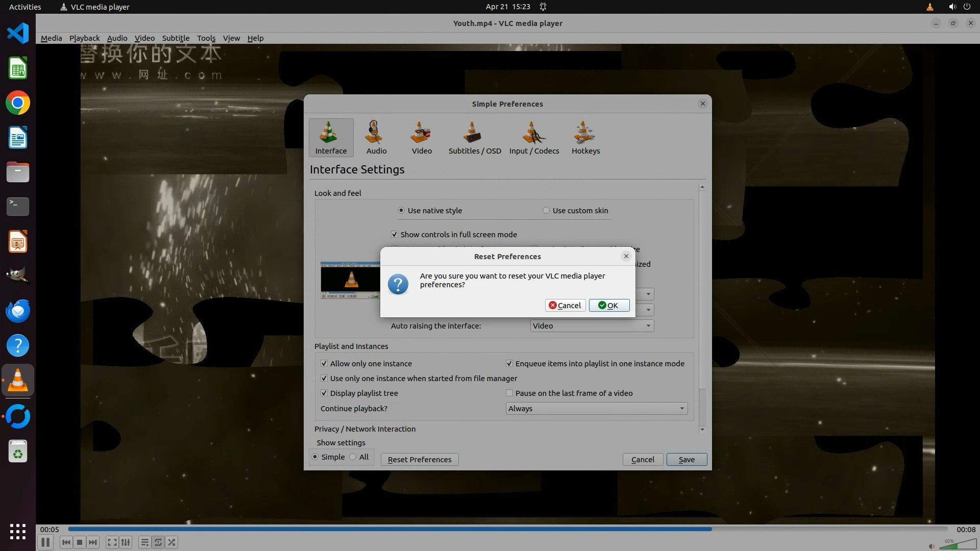Viewport: 980px width, 551px height.
Task: Toggle random shuffle playback icon
Action: tap(172, 542)
